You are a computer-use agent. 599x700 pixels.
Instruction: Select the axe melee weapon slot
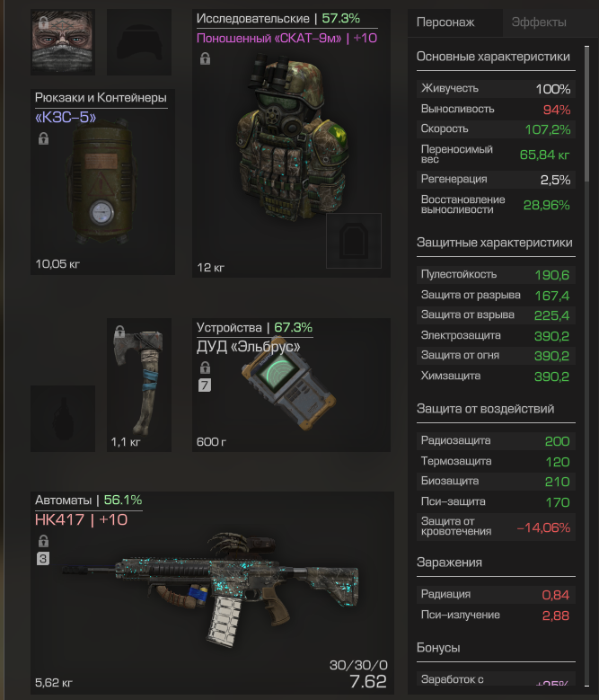coord(139,385)
